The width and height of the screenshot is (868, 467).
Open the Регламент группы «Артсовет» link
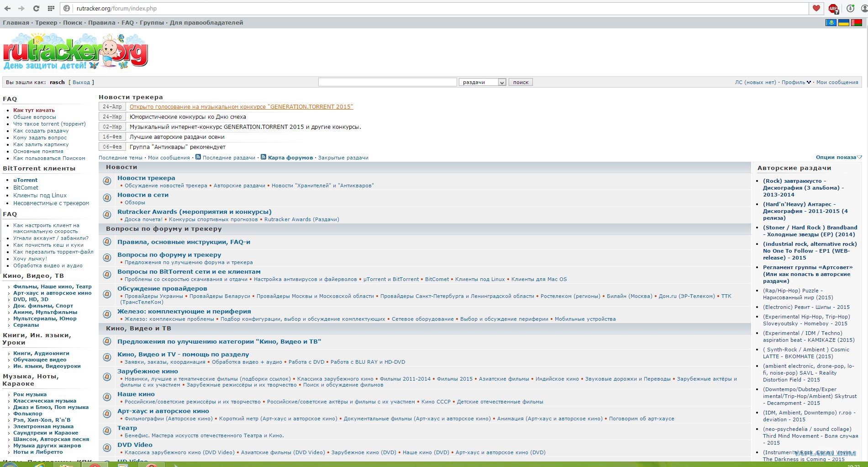tap(808, 274)
